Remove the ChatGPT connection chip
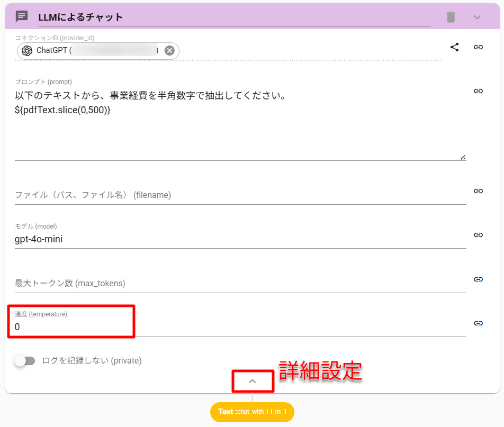This screenshot has width=504, height=427. tap(169, 51)
